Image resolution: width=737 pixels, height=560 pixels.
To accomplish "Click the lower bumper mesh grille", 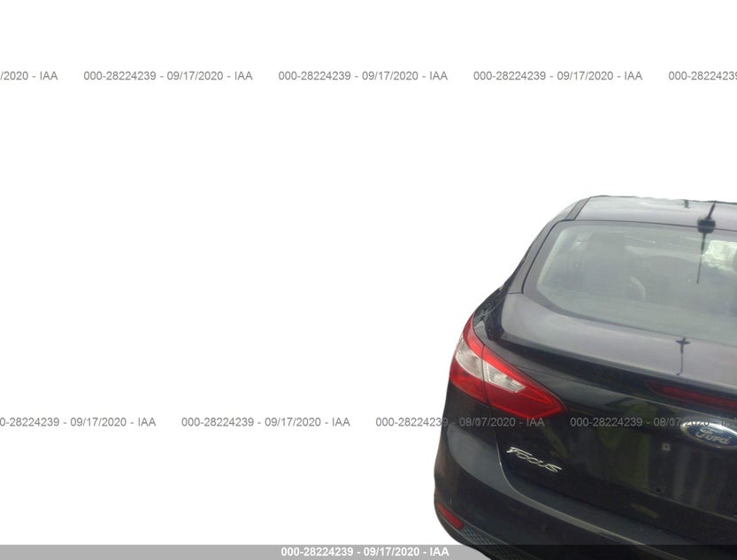I will point(484,545).
